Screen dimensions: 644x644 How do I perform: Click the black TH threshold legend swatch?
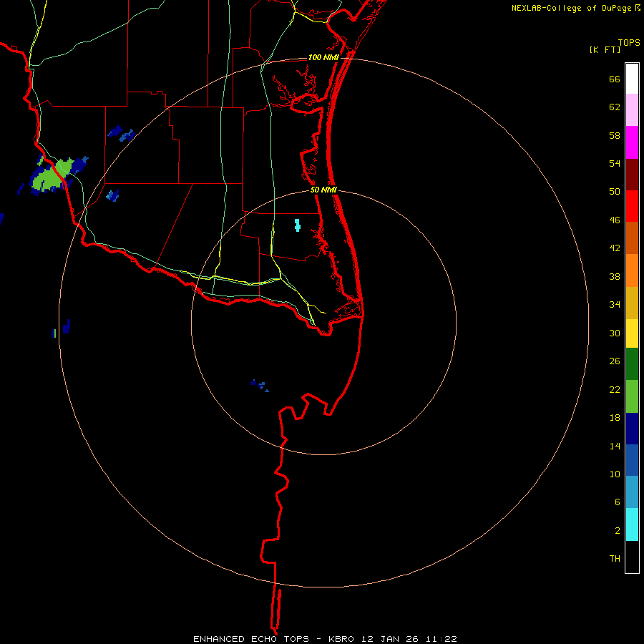pyautogui.click(x=632, y=557)
